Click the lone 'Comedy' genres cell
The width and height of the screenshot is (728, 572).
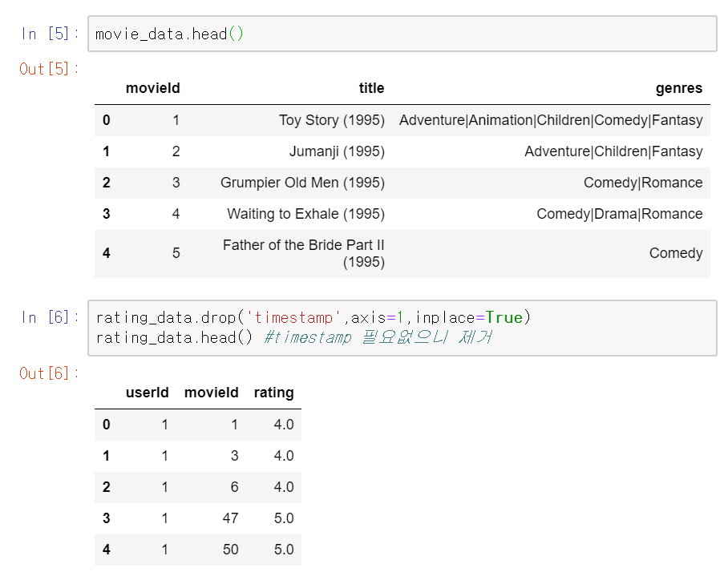pyautogui.click(x=676, y=253)
